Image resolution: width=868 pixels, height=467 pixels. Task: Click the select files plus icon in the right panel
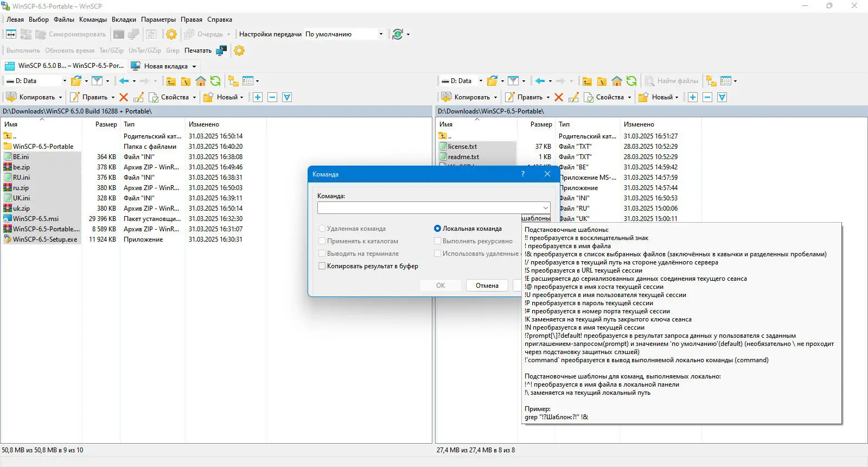[693, 97]
